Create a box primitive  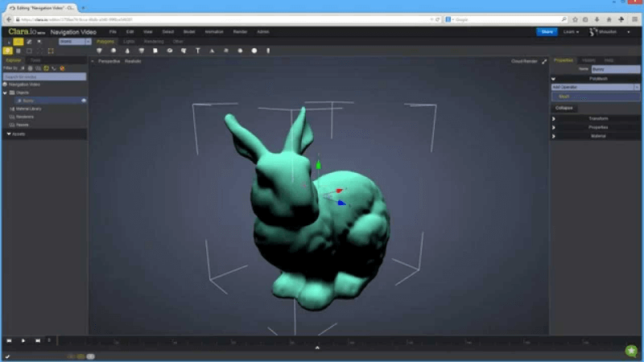[x=155, y=51]
